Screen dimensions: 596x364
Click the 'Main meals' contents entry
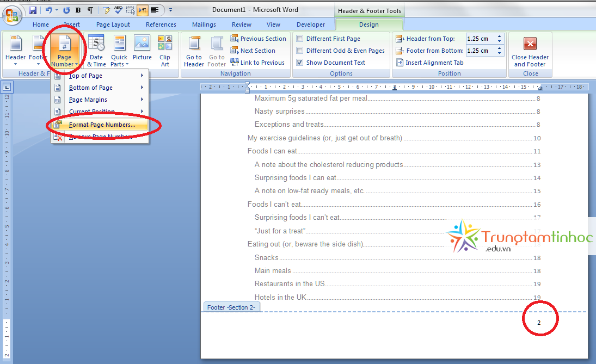397,271
